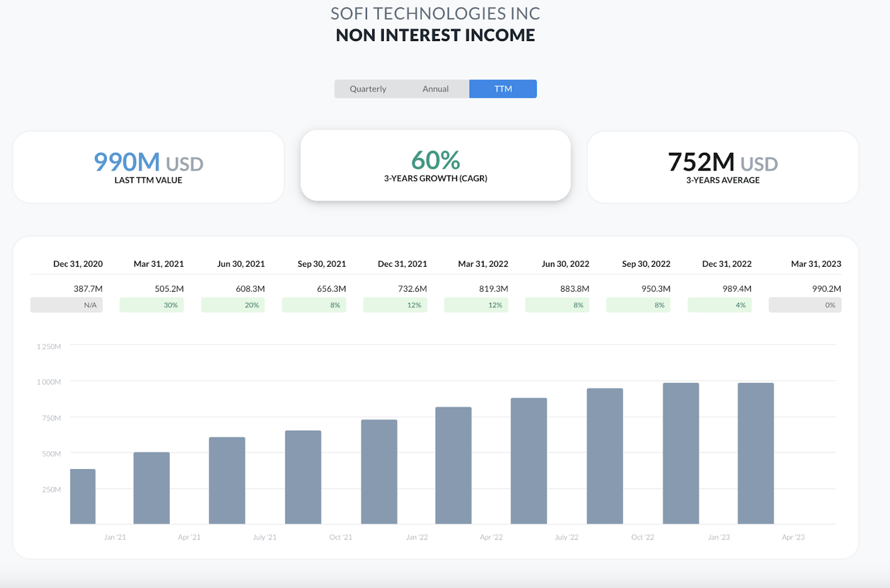This screenshot has width=890, height=588.
Task: Click the Sep 30, 2021 column header
Action: tap(322, 264)
